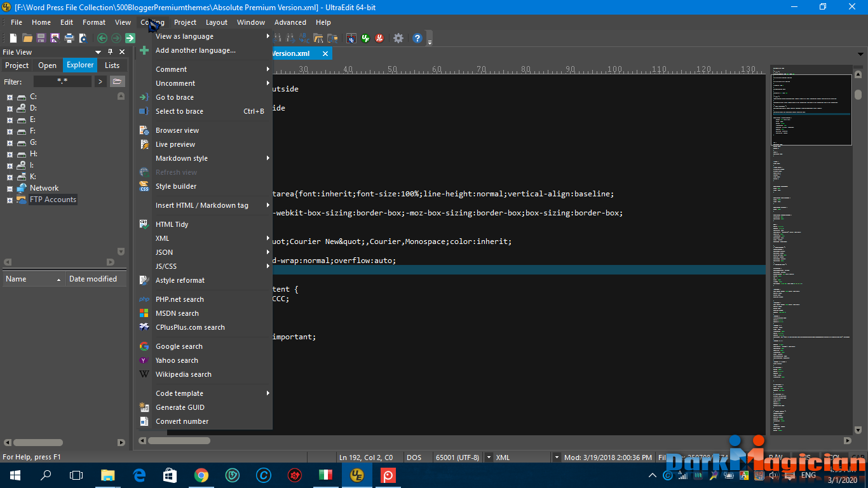Screen dimensions: 868x488
Task: Switch to the Open tab in File View
Action: [x=48, y=65]
